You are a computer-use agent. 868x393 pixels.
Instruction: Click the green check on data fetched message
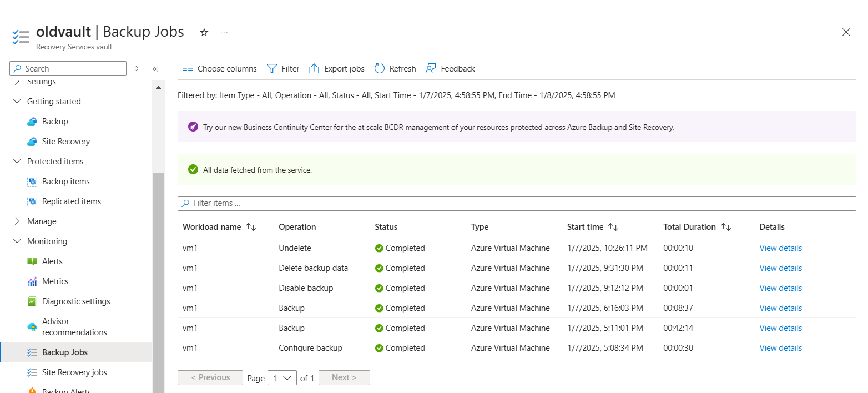click(193, 169)
